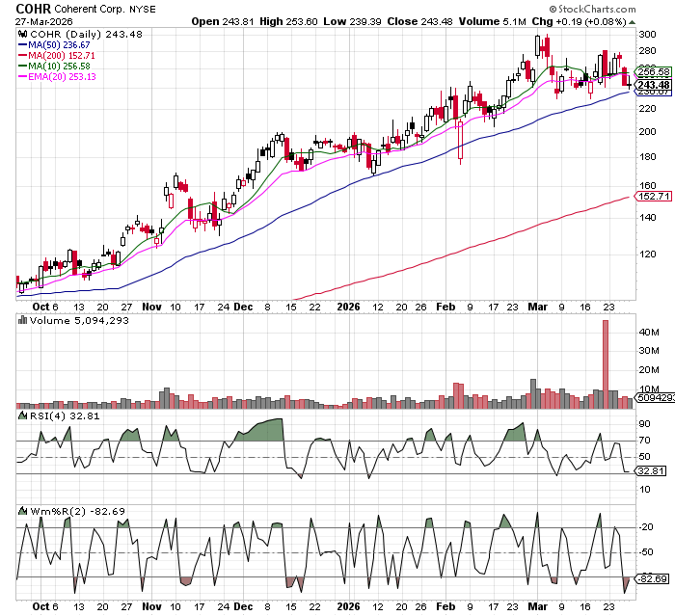
Task: Click the candlestick icon beside COHR (Daily)
Action: click(x=22, y=34)
